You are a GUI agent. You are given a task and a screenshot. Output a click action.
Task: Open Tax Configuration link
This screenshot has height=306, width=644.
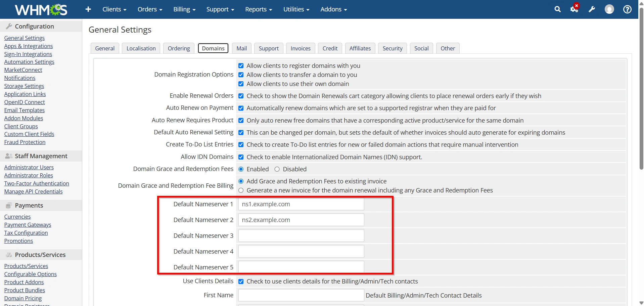26,233
